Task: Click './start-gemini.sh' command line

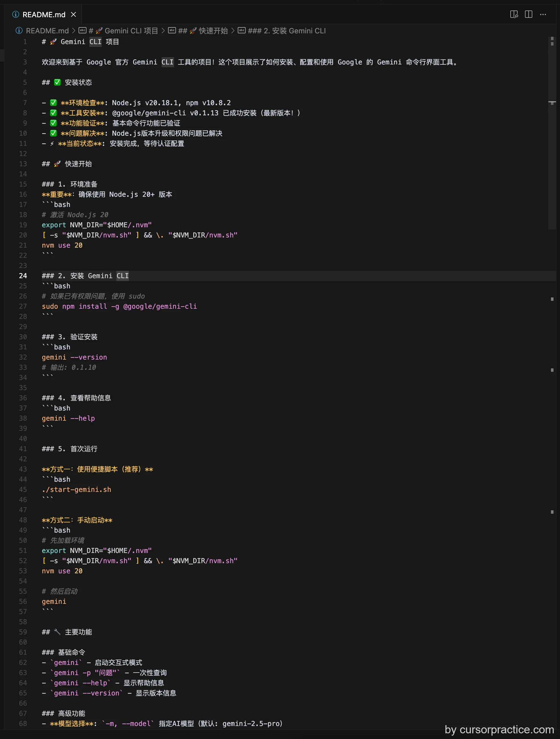Action: (x=77, y=489)
